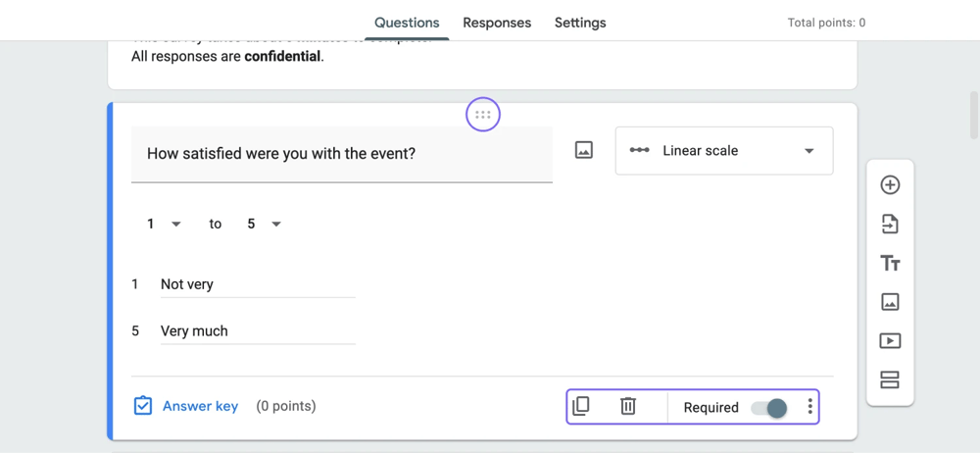This screenshot has height=453, width=980.
Task: Switch to the Responses tab
Action: click(x=497, y=23)
